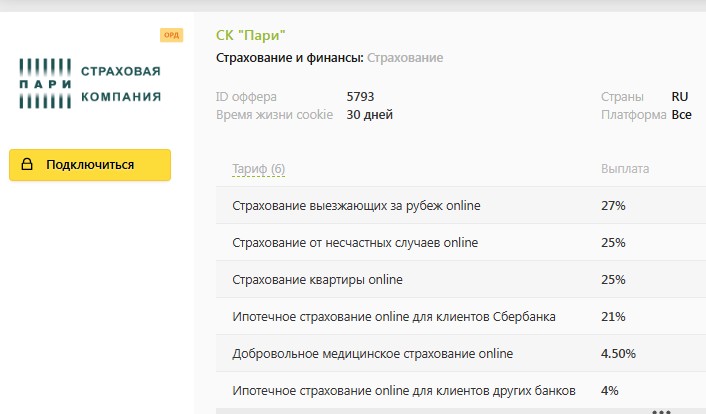
Task: Click the platform value Все
Action: pos(682,115)
